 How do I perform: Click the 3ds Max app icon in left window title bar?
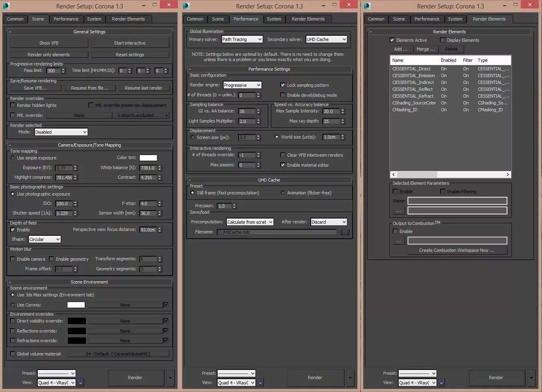[x=6, y=6]
